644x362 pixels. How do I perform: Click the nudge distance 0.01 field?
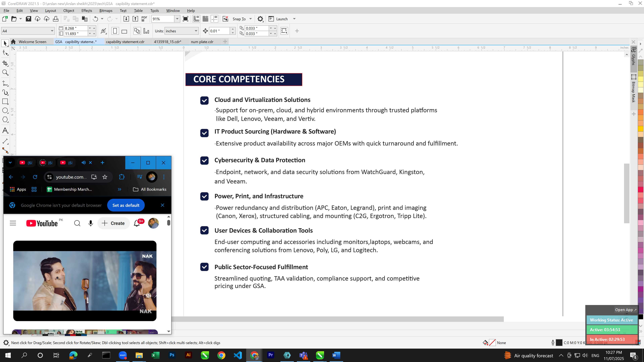219,31
